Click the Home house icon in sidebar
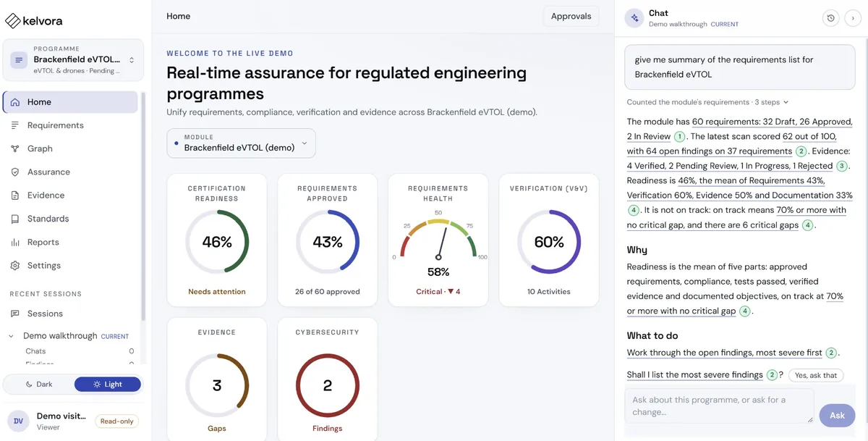This screenshot has width=868, height=441. pos(15,102)
